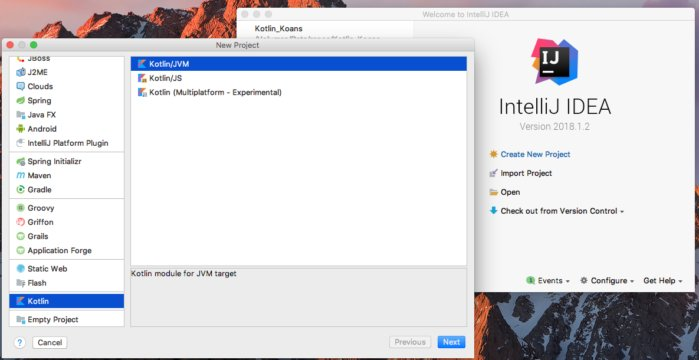Open the Get Help dropdown menu
This screenshot has height=360, width=699.
point(662,281)
